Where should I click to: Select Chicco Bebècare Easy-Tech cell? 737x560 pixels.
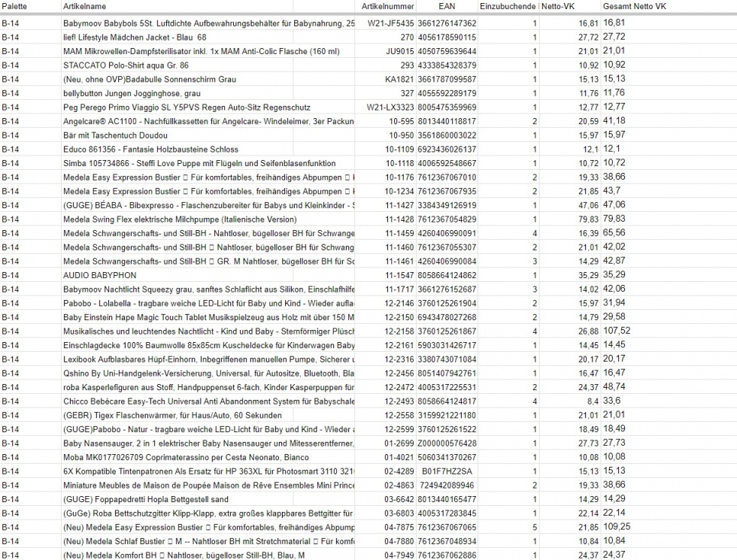[x=209, y=401]
